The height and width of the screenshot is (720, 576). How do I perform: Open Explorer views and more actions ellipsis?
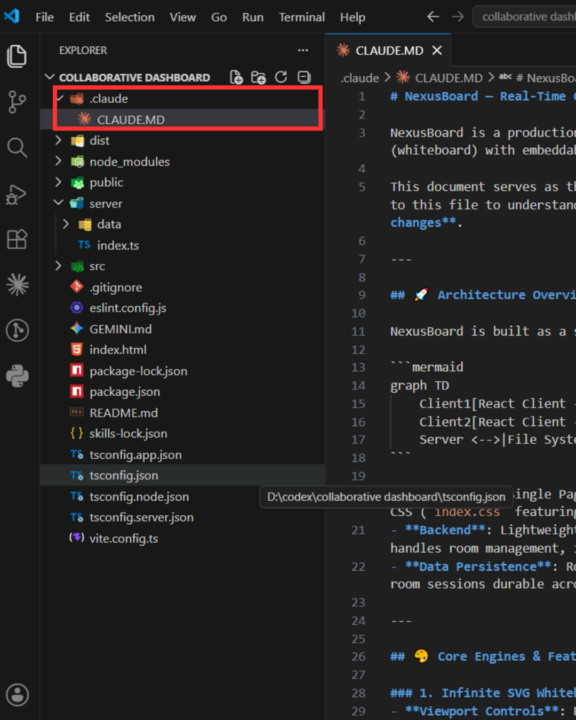click(x=303, y=50)
